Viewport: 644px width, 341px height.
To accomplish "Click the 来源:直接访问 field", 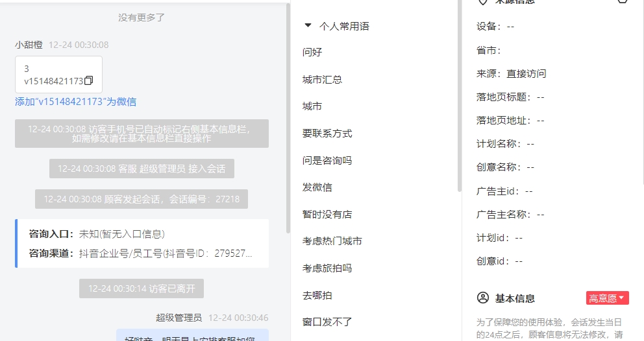I will [x=512, y=73].
